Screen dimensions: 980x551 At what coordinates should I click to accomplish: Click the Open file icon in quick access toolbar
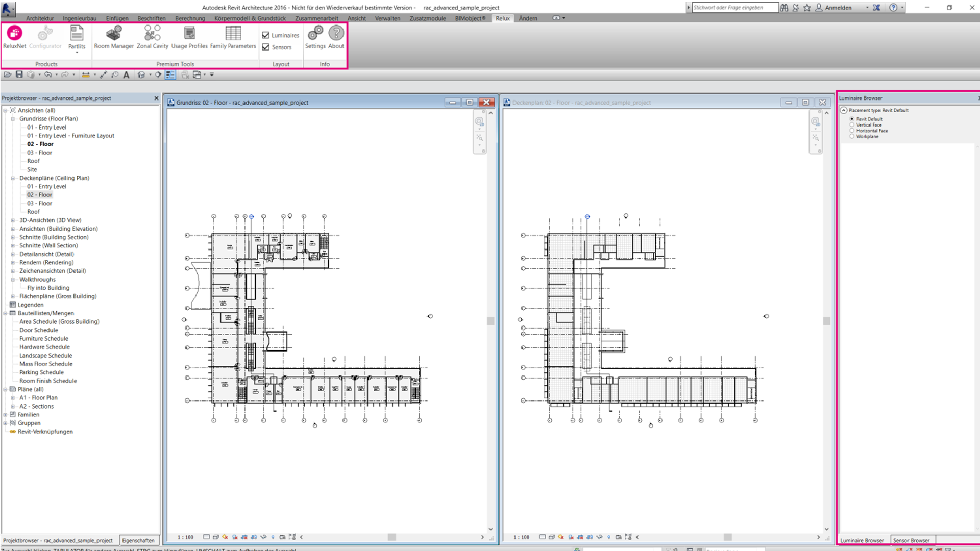8,74
